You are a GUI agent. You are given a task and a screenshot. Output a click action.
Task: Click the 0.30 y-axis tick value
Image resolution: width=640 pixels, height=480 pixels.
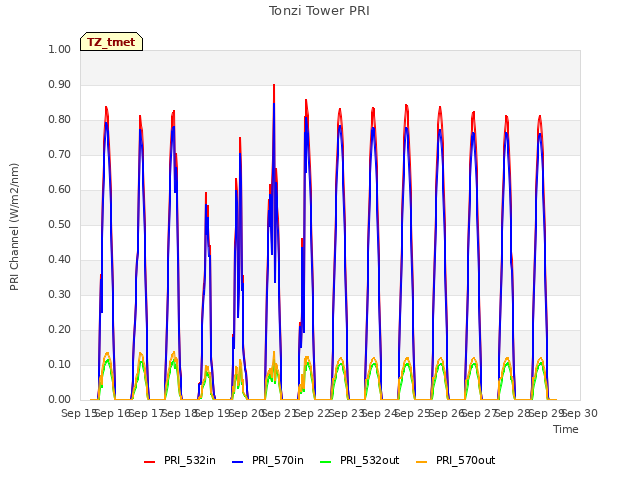(60, 295)
